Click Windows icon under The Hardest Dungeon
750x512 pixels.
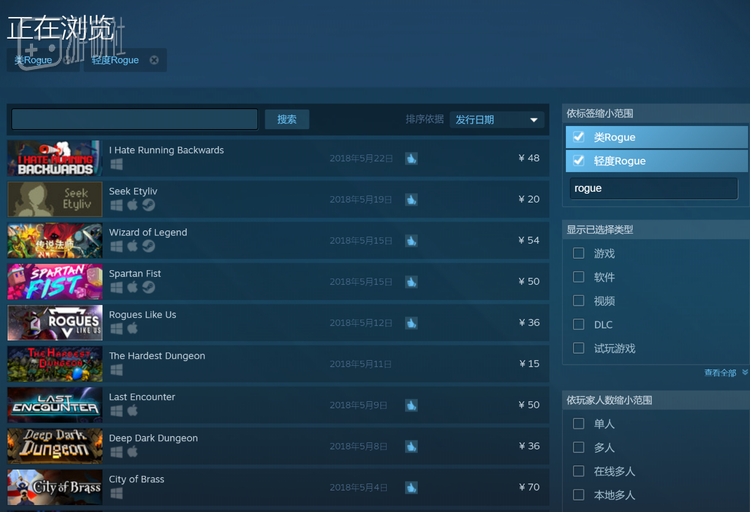point(116,370)
